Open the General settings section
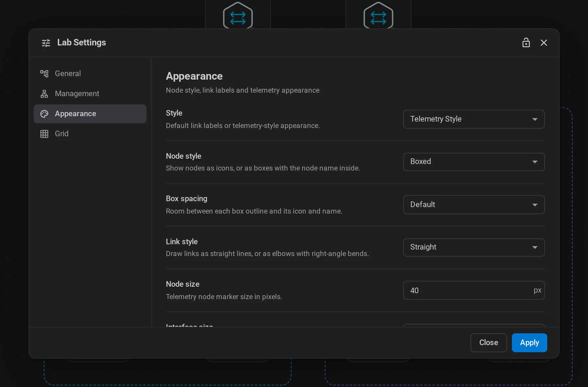The height and width of the screenshot is (387, 588). 90,73
